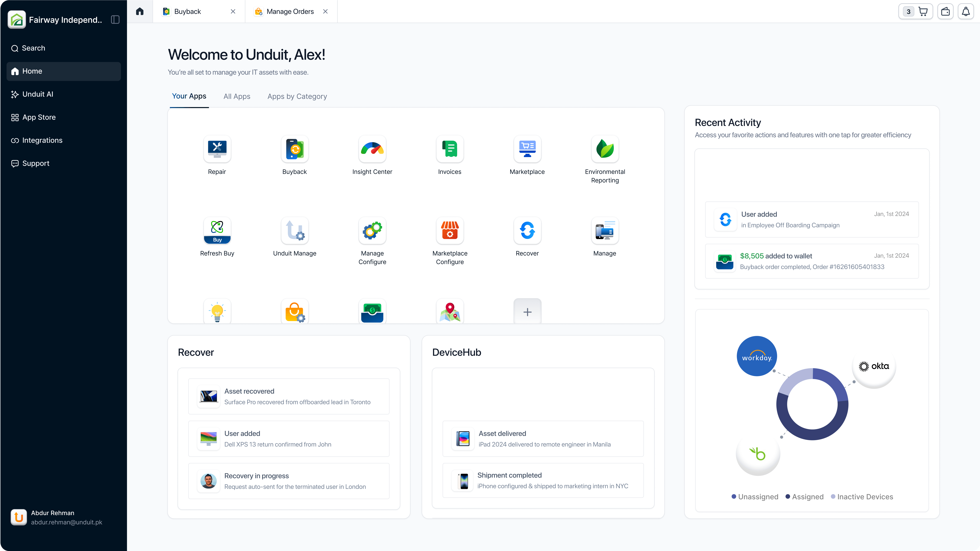Screen dimensions: 980x551
Task: Click the Unassigned legend dot
Action: (734, 496)
